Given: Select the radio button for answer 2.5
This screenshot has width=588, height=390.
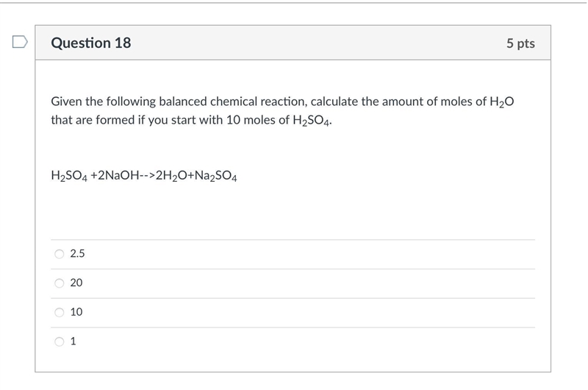Looking at the screenshot, I should click(60, 254).
